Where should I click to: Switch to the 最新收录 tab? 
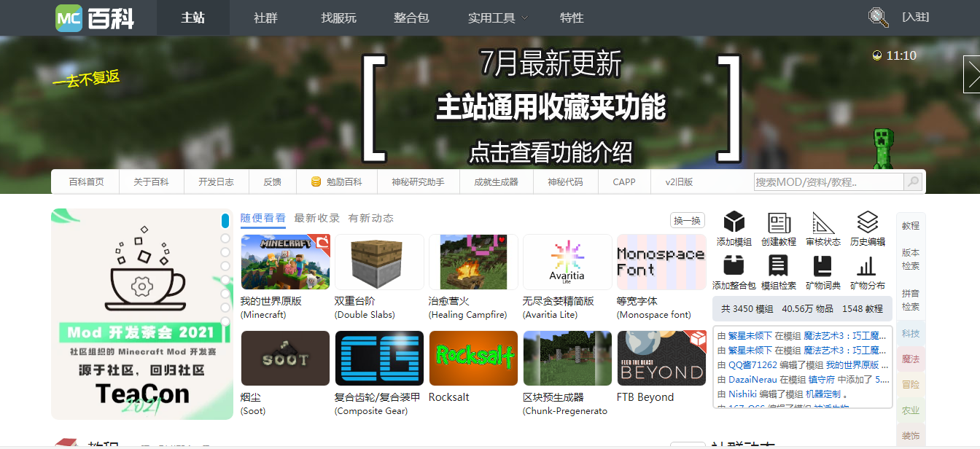click(x=317, y=218)
